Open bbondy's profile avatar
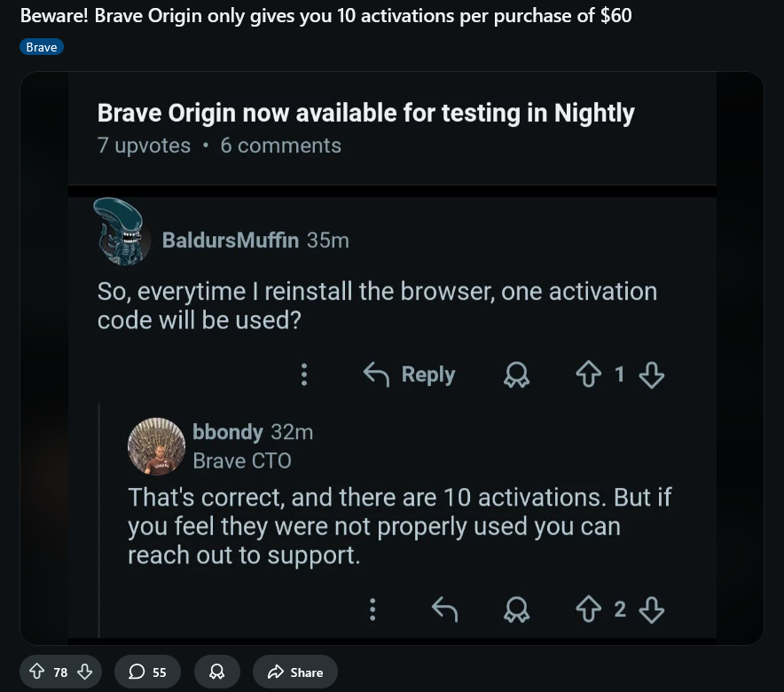This screenshot has height=692, width=784. (x=156, y=445)
